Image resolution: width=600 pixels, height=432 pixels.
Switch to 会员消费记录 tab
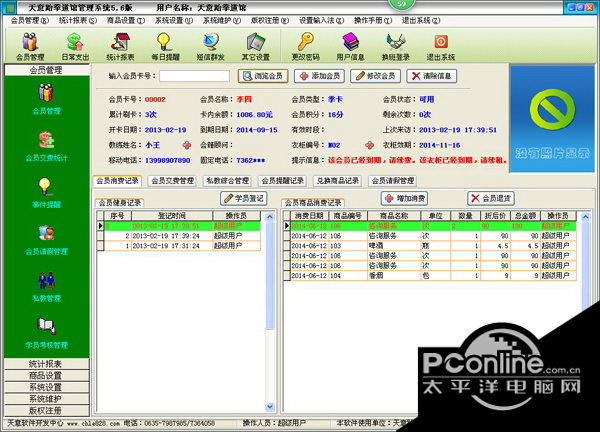pyautogui.click(x=117, y=181)
